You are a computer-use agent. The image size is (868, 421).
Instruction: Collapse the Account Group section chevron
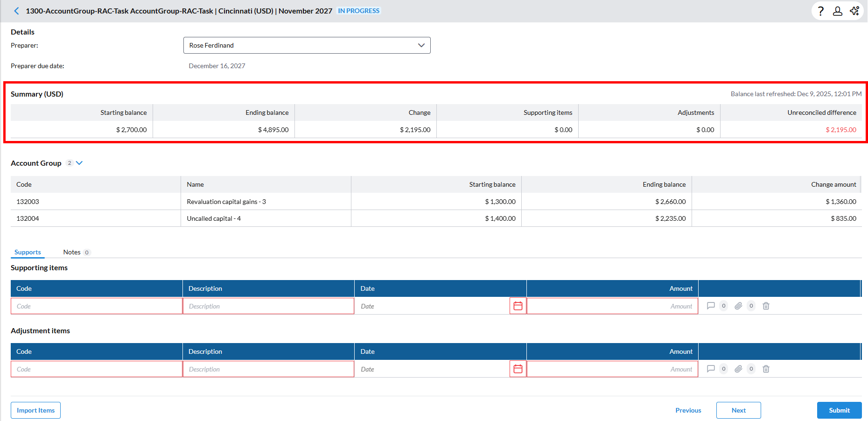[x=79, y=163]
